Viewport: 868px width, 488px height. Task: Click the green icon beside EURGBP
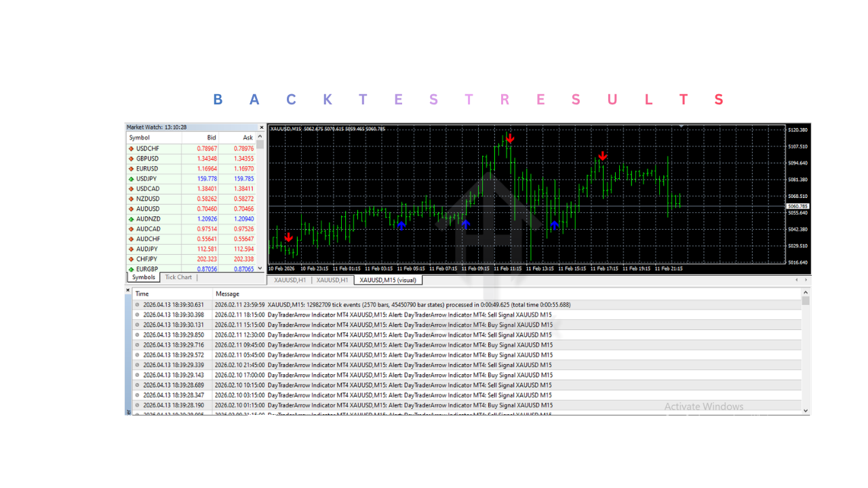(131, 269)
